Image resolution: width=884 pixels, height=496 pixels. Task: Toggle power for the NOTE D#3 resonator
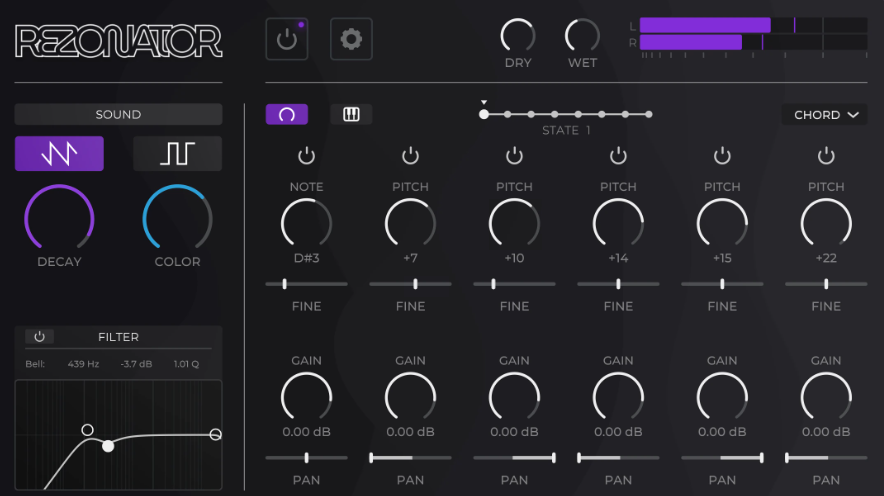click(x=307, y=156)
